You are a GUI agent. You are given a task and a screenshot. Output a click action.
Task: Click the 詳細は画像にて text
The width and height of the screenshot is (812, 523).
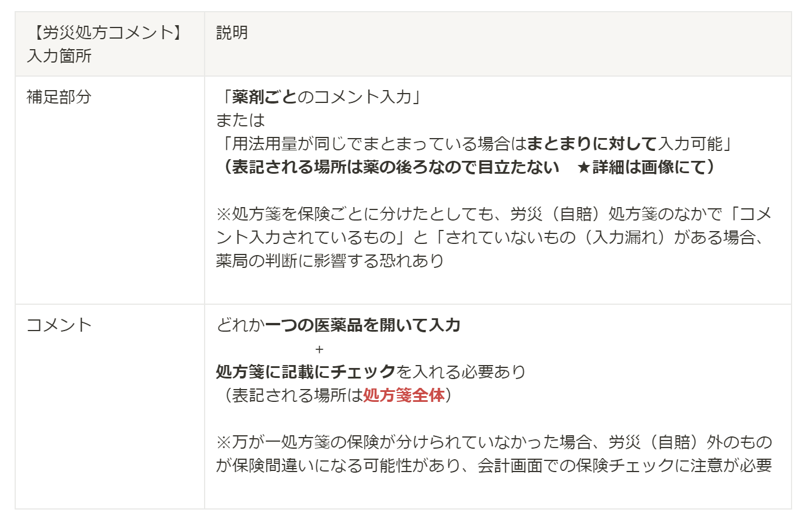point(649,167)
